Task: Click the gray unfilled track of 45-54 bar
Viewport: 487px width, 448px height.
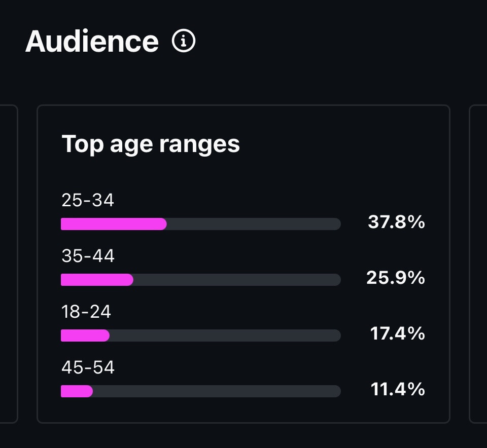Action: click(x=217, y=391)
